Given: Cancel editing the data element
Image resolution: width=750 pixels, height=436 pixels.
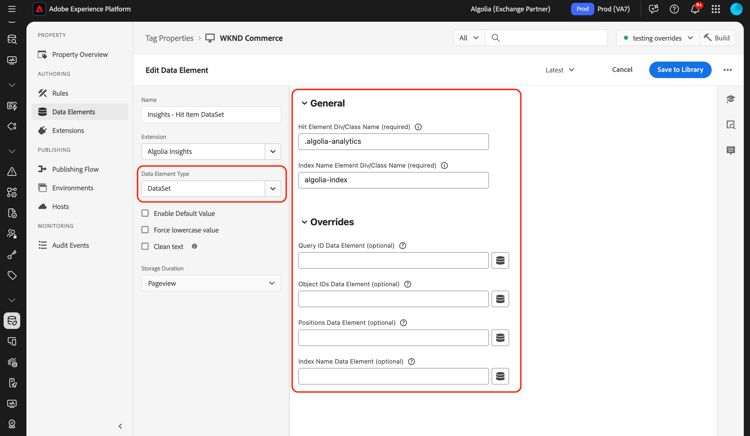Looking at the screenshot, I should (622, 70).
